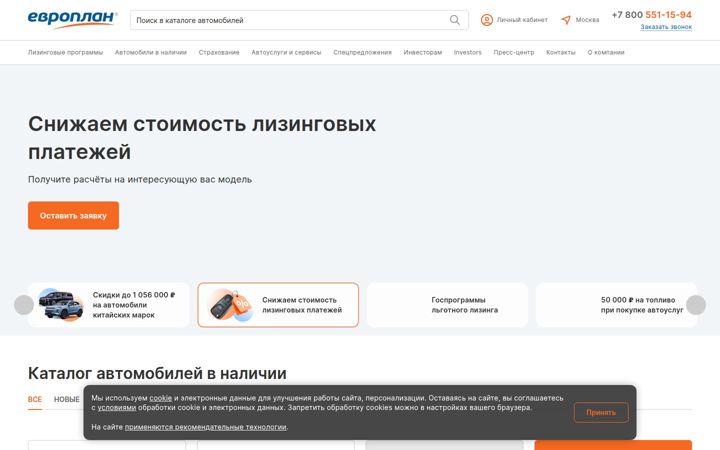Viewport: 720px width, 450px height.
Task: Open Личный кабинет link
Action: 522,20
